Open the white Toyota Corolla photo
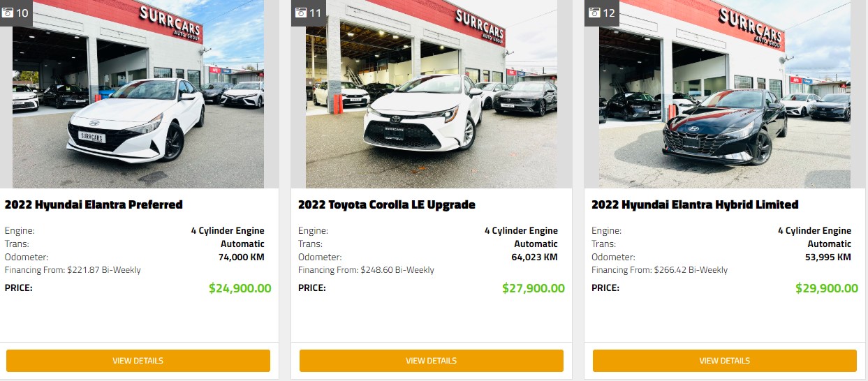 tap(432, 94)
